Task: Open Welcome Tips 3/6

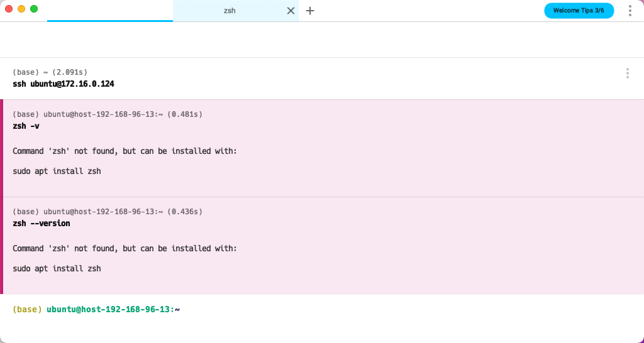Action: coord(579,11)
